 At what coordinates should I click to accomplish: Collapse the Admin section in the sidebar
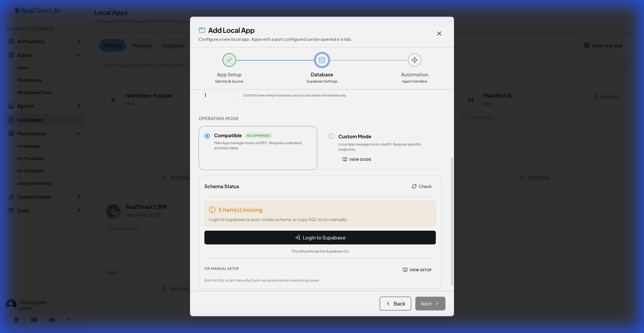79,55
